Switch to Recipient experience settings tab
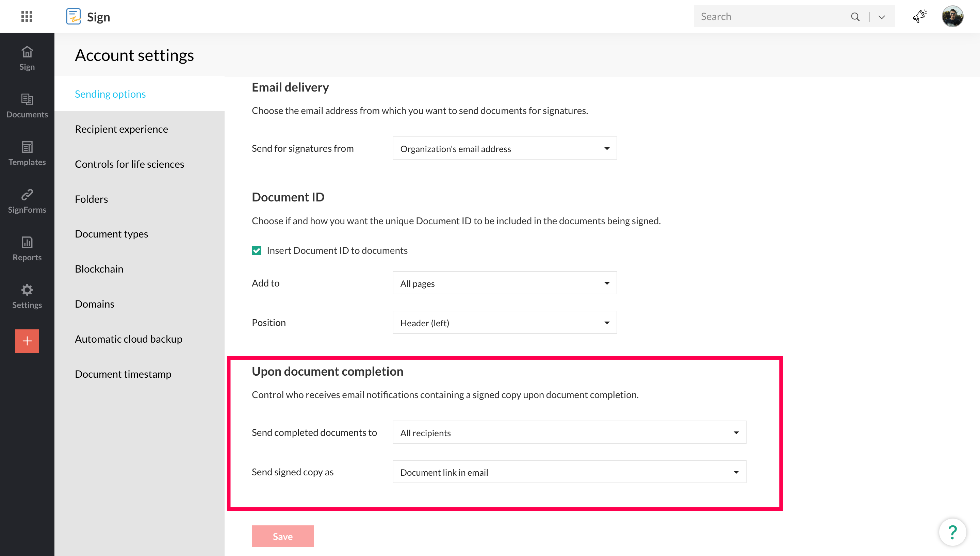 [121, 129]
